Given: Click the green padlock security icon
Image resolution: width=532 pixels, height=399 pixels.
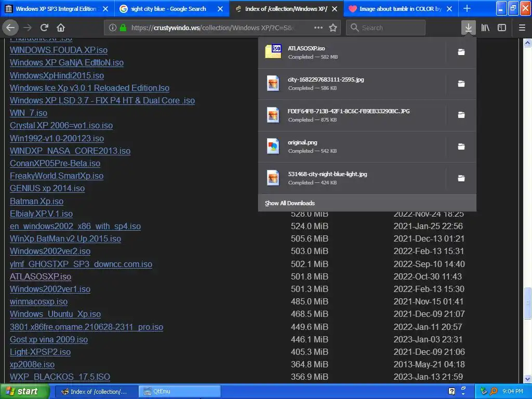Looking at the screenshot, I should coord(123,28).
